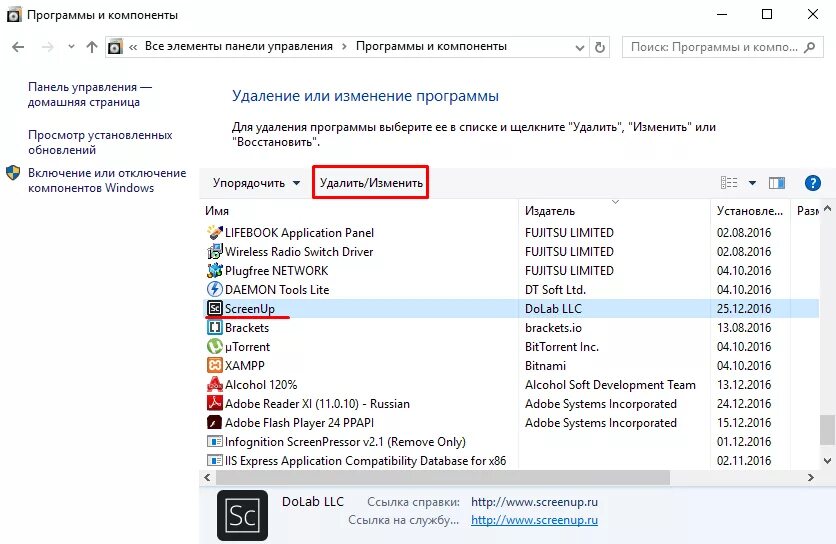
Task: Click the change view layout icon
Action: (729, 183)
